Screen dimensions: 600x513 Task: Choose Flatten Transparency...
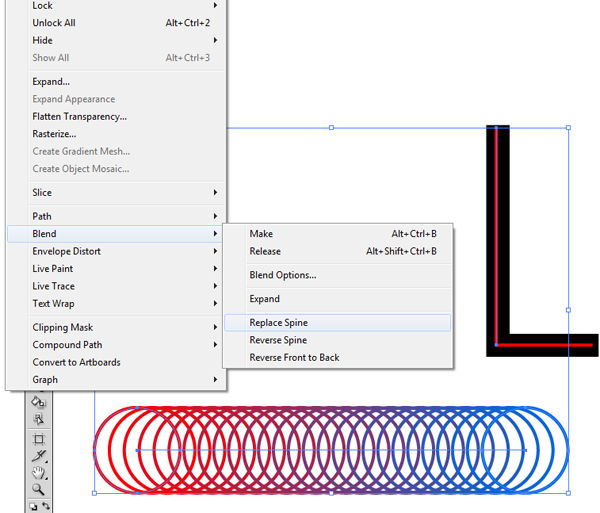pos(117,116)
